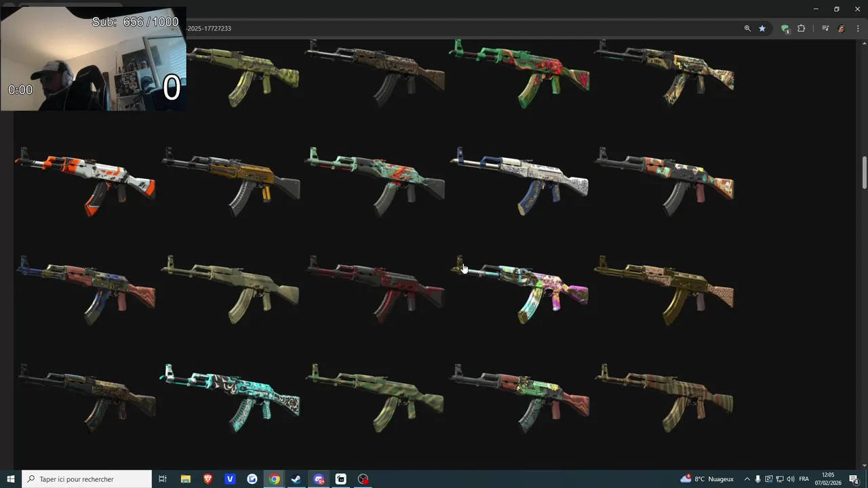Open the Chrome profile avatar
Image resolution: width=868 pixels, height=488 pixels.
(x=842, y=28)
